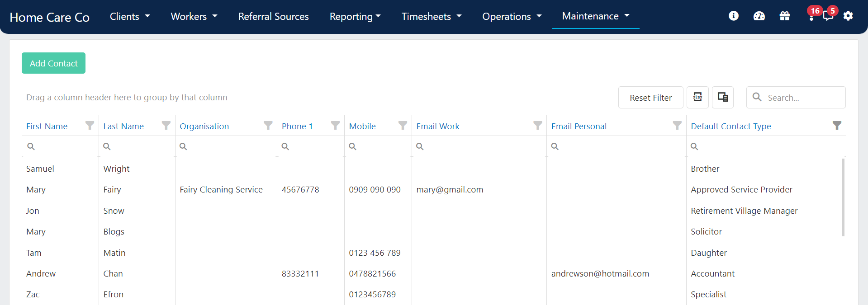868x305 pixels.
Task: Click the search magnifier under Last Name
Action: pyautogui.click(x=107, y=146)
